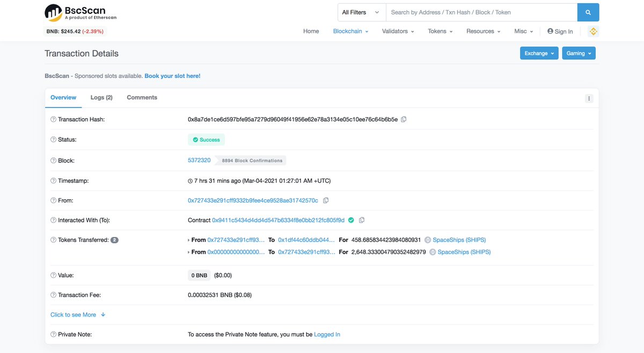This screenshot has height=353, width=644.
Task: Switch to the Comments tab
Action: coord(142,98)
